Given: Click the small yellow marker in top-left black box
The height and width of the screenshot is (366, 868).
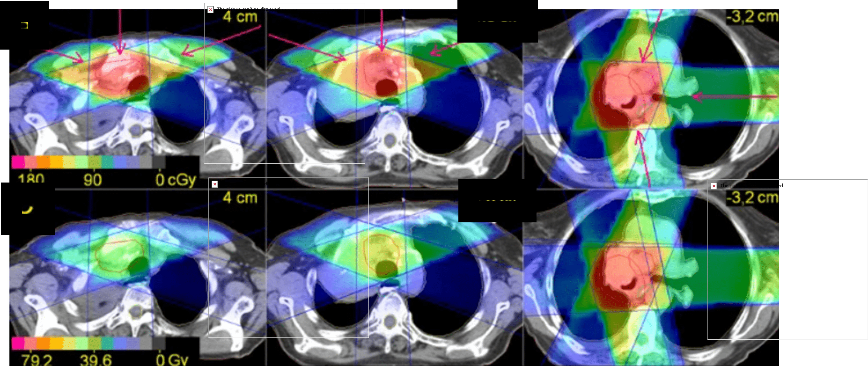Looking at the screenshot, I should click(x=24, y=25).
